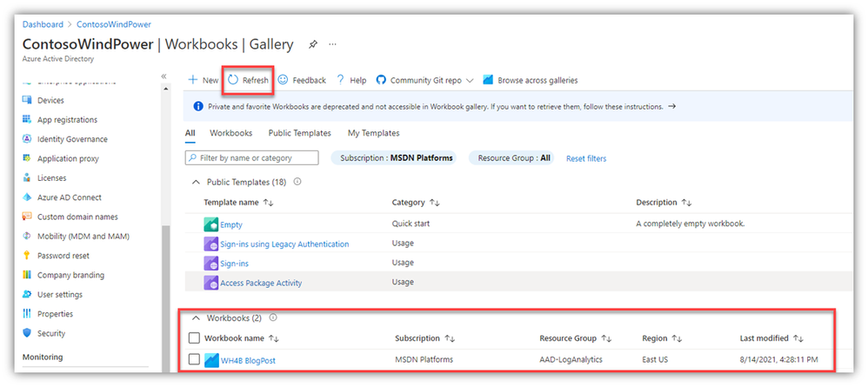The height and width of the screenshot is (387, 868).
Task: Switch to the My Templates tab
Action: pyautogui.click(x=373, y=133)
